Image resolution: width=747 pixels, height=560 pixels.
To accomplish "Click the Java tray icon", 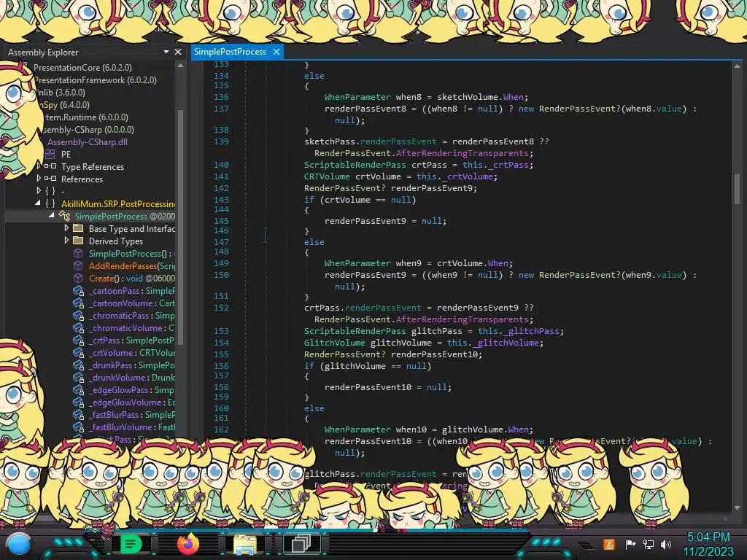I will 609,544.
